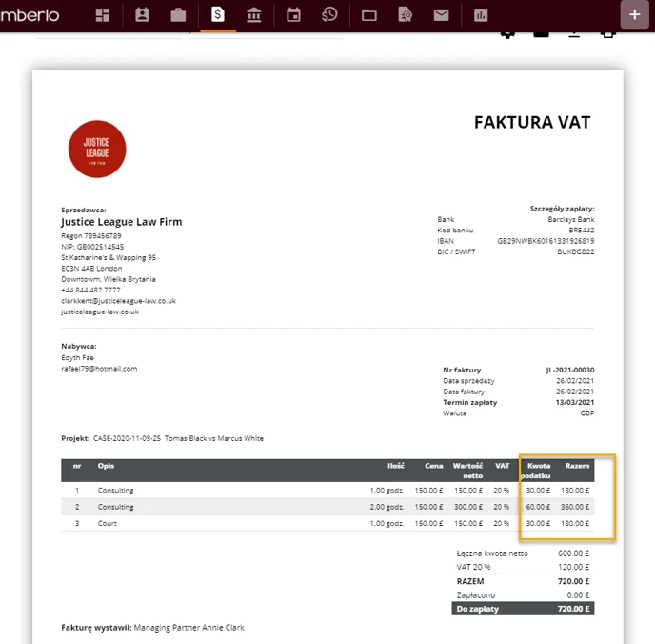Click Consulting description in row 1

tap(116, 491)
